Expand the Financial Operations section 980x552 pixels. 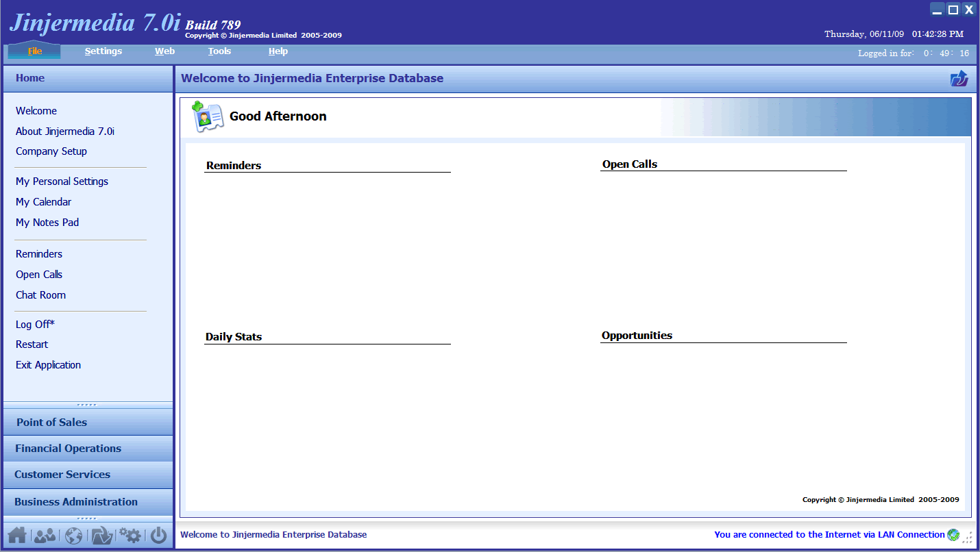pyautogui.click(x=88, y=449)
